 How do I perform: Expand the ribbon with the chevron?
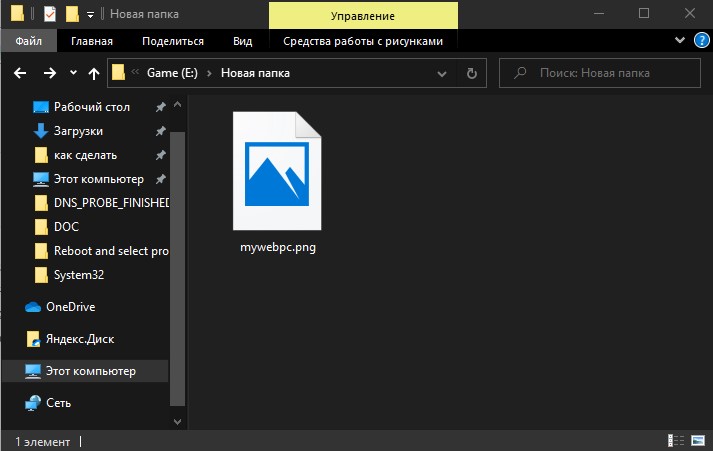(679, 40)
